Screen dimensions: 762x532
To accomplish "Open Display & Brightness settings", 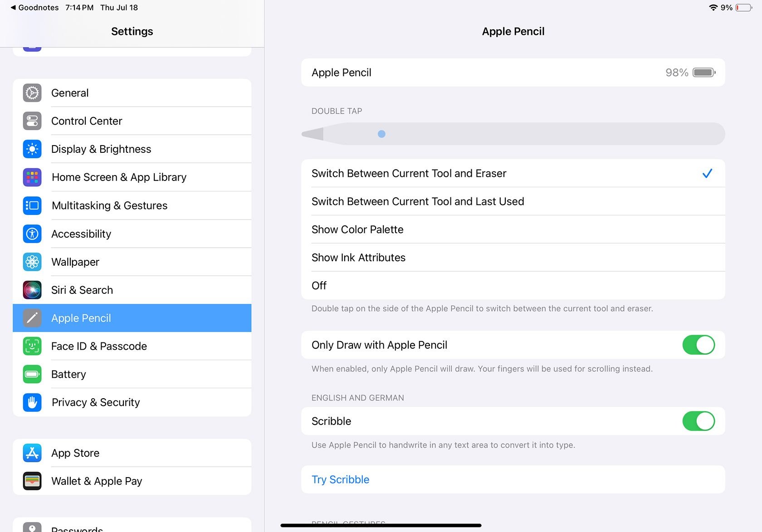I will coord(132,149).
